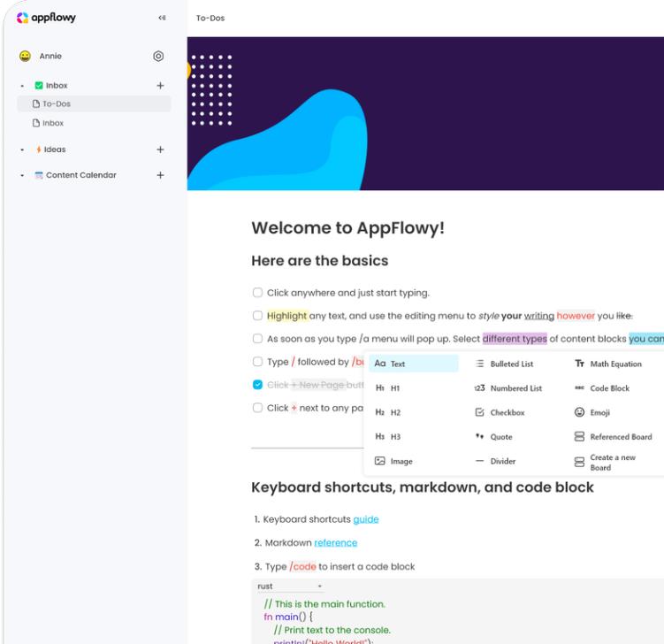Choose Code Block from the slash menu
The image size is (664, 644).
point(610,388)
